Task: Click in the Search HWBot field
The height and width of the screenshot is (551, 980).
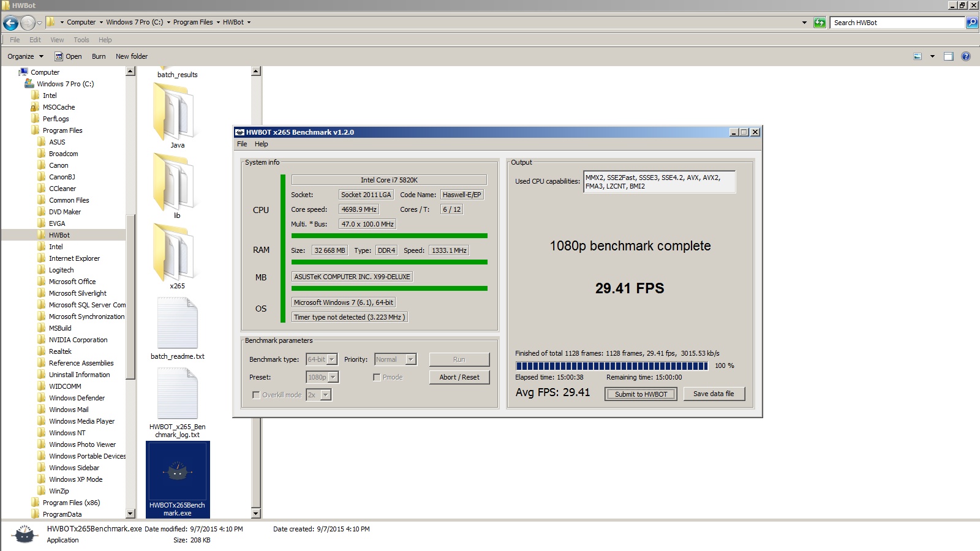Action: 898,23
